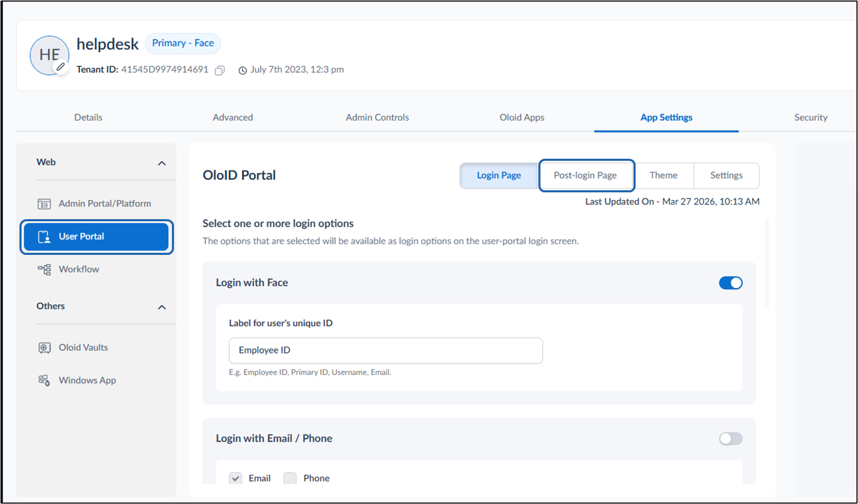Uncheck the Email checkbox

click(x=236, y=478)
